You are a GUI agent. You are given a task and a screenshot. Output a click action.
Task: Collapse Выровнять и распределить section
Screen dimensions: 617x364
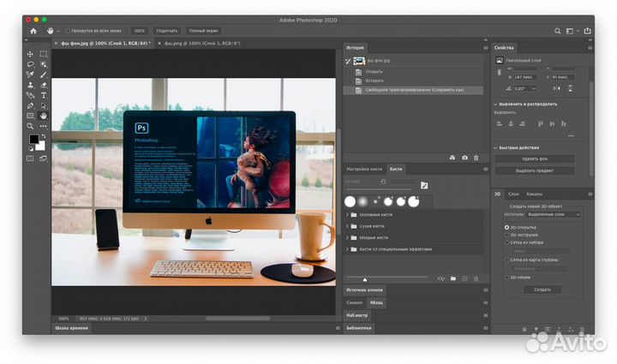[495, 104]
